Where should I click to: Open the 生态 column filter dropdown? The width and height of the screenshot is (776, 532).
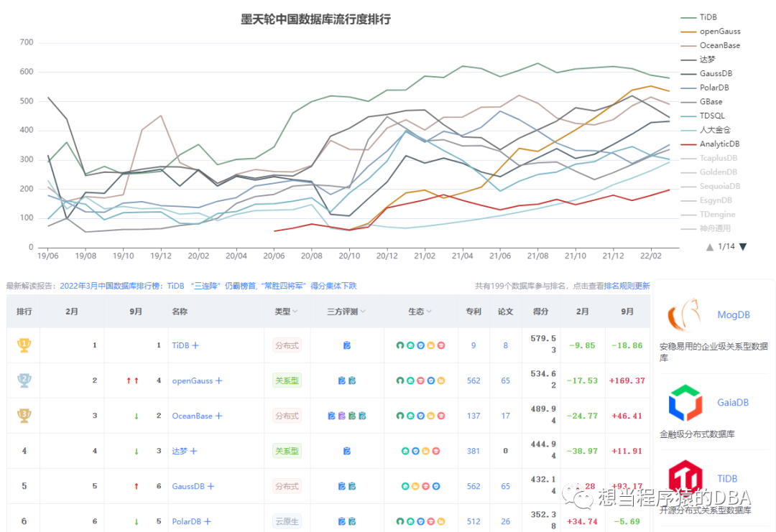(x=429, y=312)
